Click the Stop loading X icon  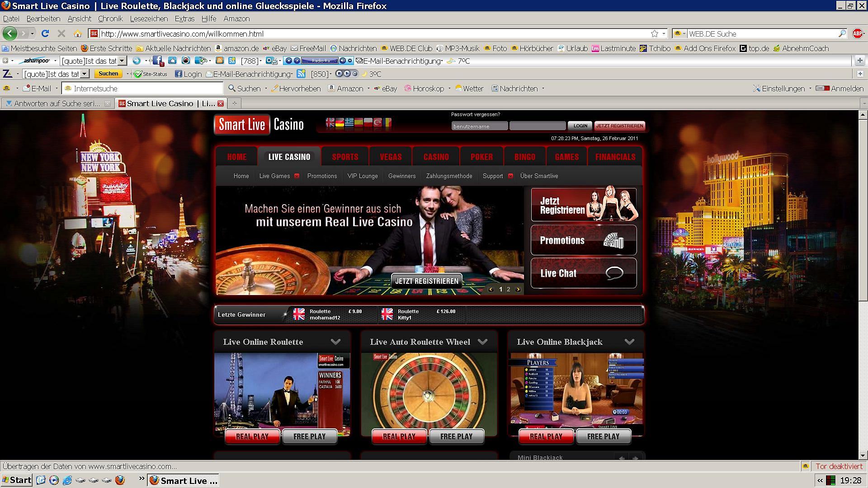pyautogui.click(x=61, y=33)
